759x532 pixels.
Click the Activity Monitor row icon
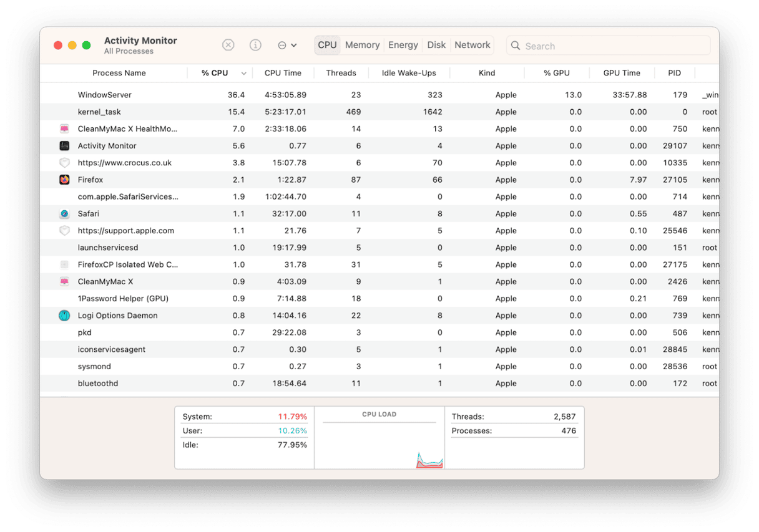64,146
